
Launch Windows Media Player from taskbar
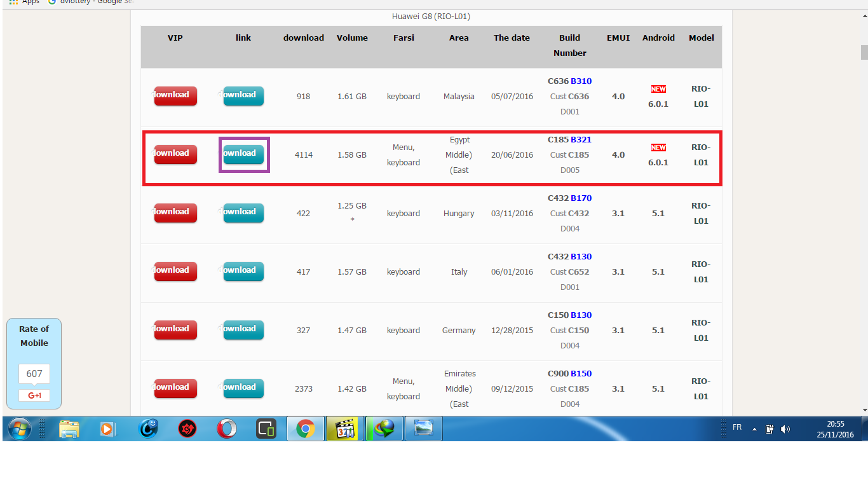[x=108, y=429]
